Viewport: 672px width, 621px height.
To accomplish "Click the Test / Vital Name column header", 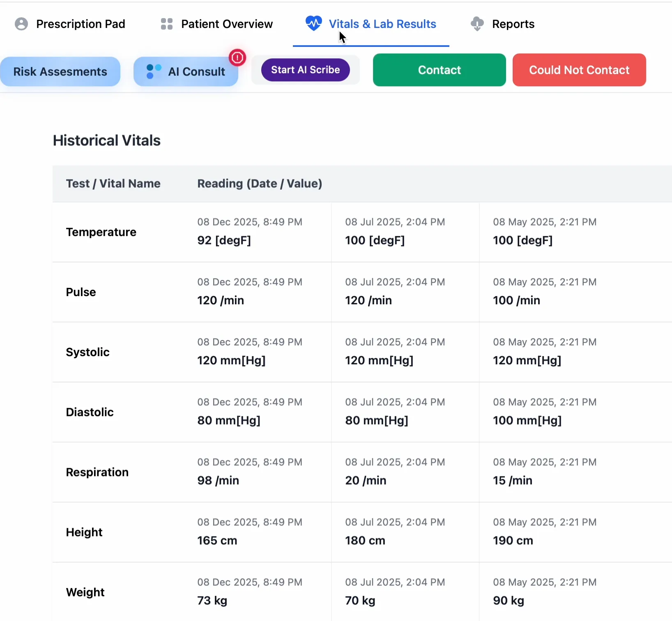I will (113, 184).
